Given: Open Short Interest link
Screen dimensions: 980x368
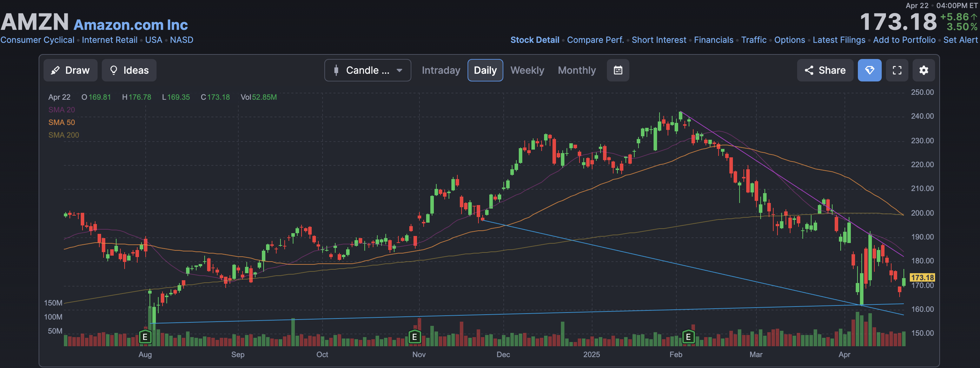Looking at the screenshot, I should point(658,40).
